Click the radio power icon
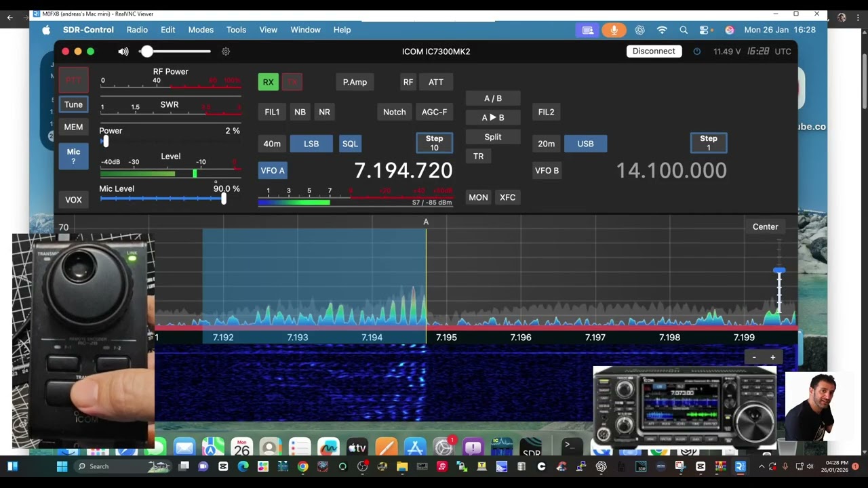Image resolution: width=868 pixels, height=488 pixels. [696, 52]
